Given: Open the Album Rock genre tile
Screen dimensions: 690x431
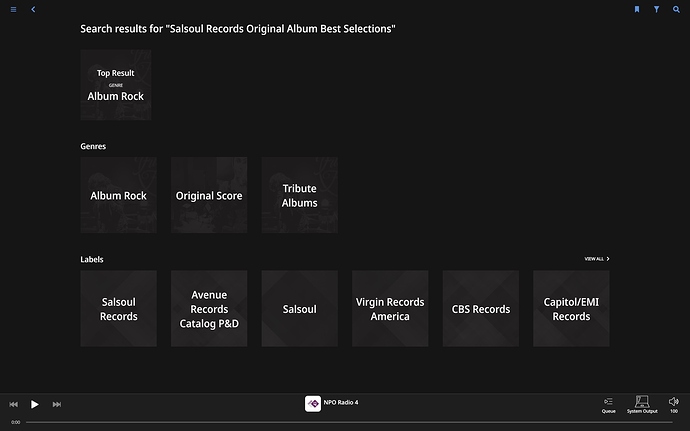Looking at the screenshot, I should coord(118,195).
